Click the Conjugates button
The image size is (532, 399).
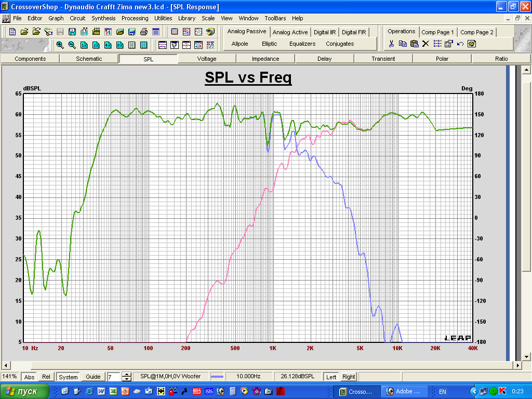pyautogui.click(x=340, y=44)
